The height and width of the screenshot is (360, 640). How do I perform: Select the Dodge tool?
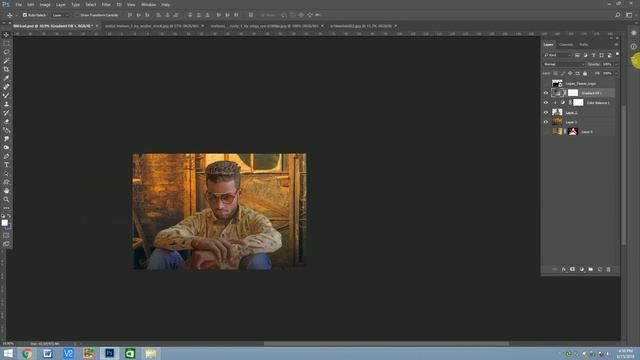click(x=6, y=148)
